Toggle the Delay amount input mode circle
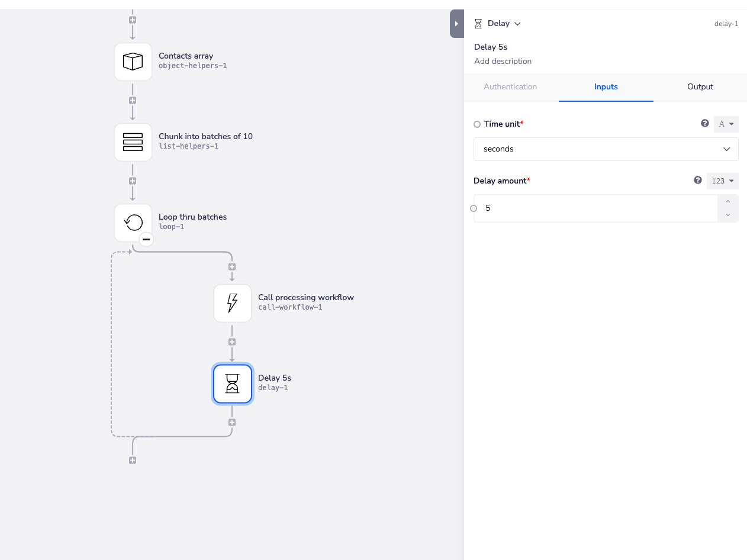The height and width of the screenshot is (560, 747). [x=474, y=208]
